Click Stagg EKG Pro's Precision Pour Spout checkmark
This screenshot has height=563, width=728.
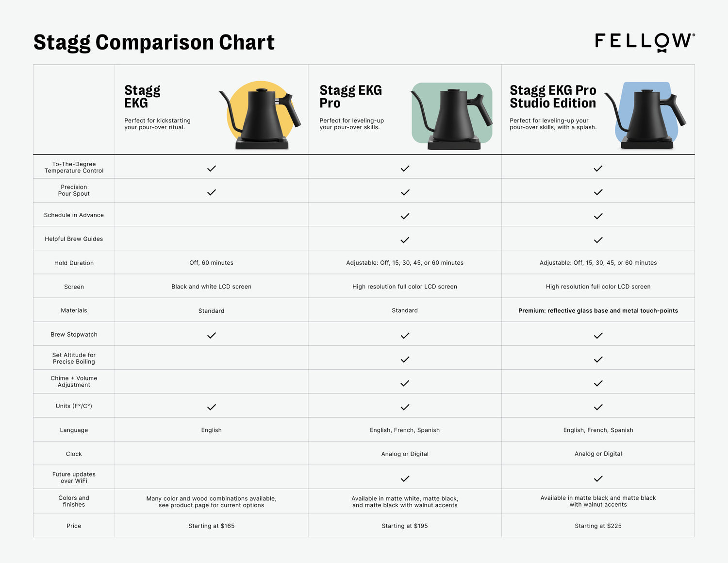pos(405,192)
